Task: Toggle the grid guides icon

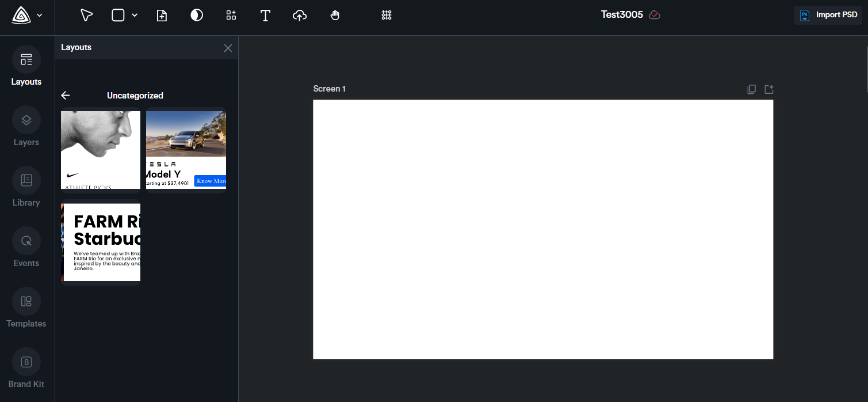Action: pos(387,16)
